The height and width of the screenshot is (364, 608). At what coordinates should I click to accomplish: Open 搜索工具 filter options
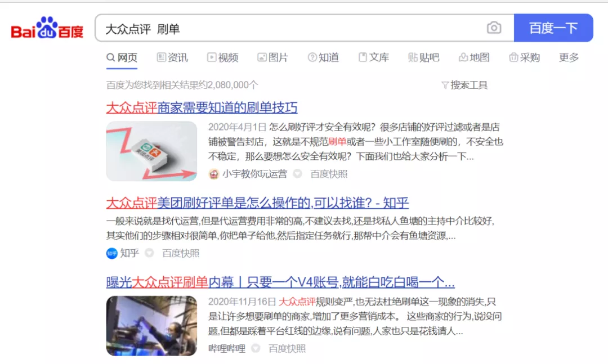click(x=465, y=85)
